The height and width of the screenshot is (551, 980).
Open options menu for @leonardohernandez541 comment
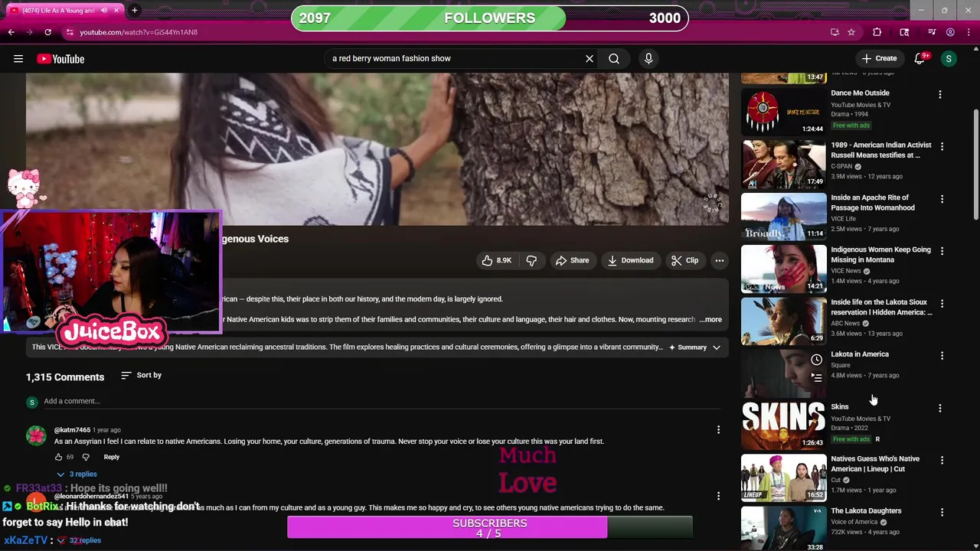718,496
